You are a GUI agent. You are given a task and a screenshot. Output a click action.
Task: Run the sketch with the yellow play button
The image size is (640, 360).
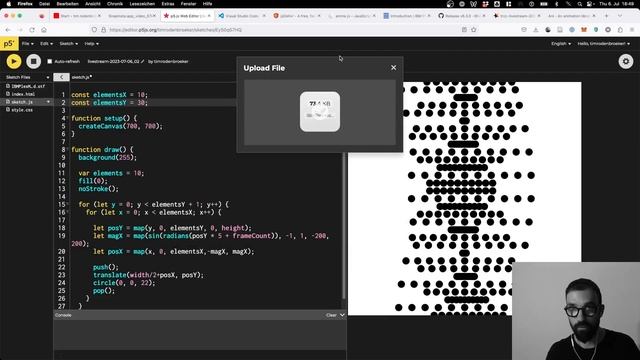[x=13, y=61]
